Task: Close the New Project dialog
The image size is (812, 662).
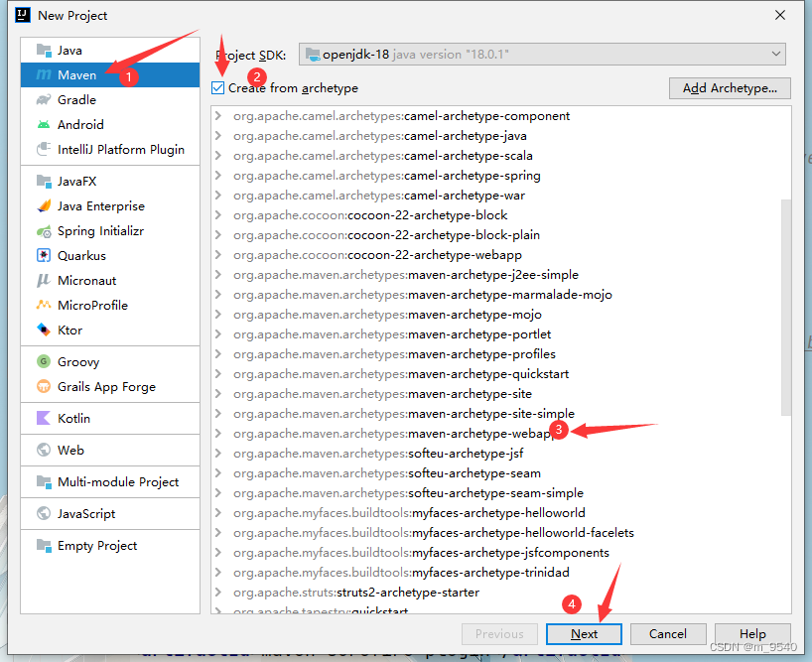Action: tap(780, 15)
